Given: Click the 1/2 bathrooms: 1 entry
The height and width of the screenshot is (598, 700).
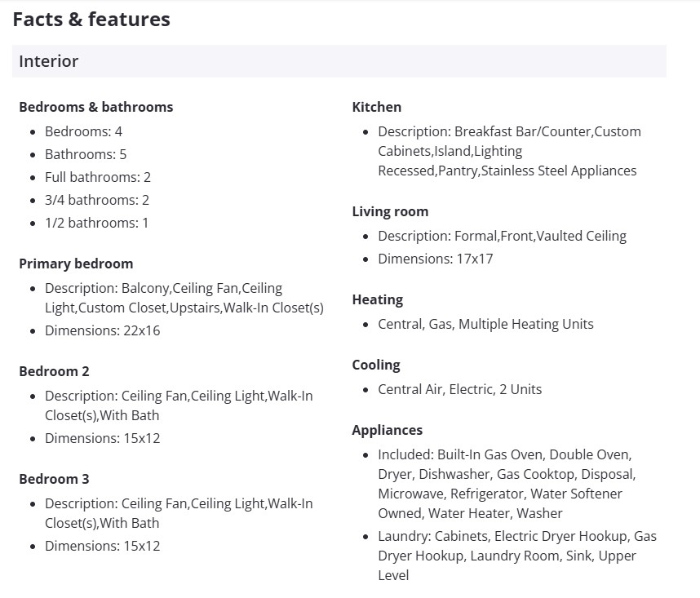Looking at the screenshot, I should (x=96, y=223).
